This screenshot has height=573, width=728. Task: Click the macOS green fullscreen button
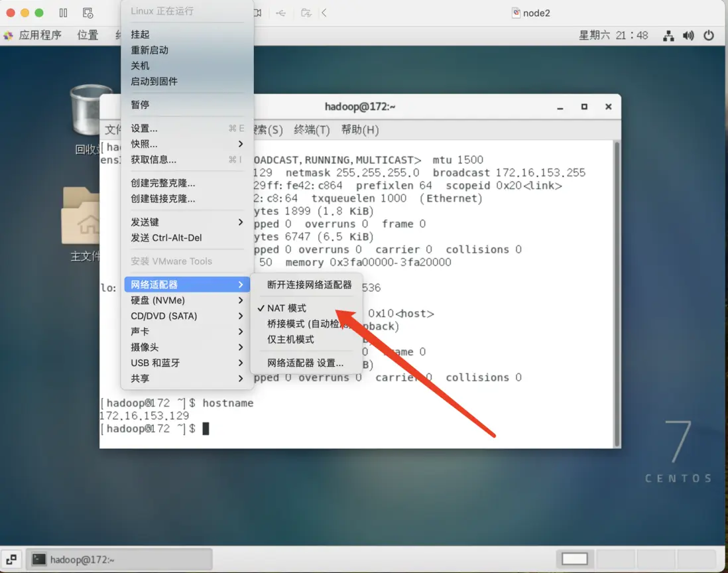tap(40, 13)
